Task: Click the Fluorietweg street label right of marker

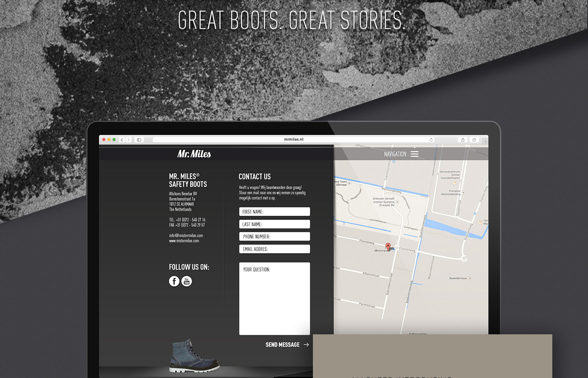Action: point(407,249)
